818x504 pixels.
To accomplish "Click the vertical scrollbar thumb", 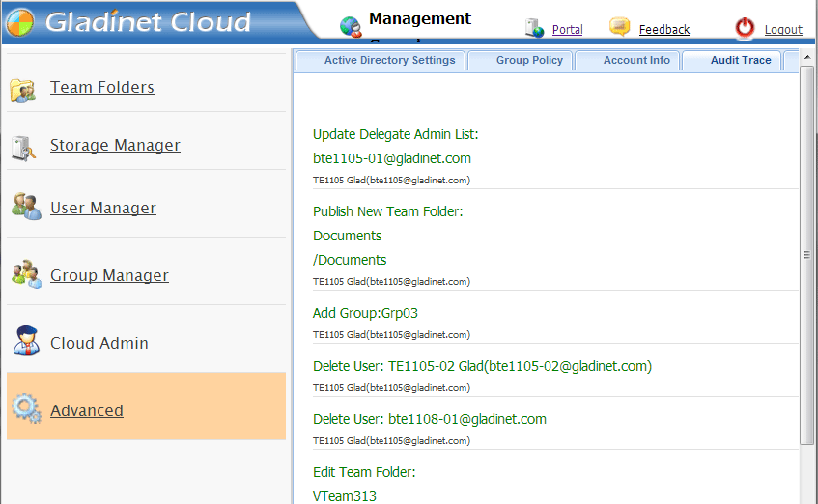I will [806, 255].
